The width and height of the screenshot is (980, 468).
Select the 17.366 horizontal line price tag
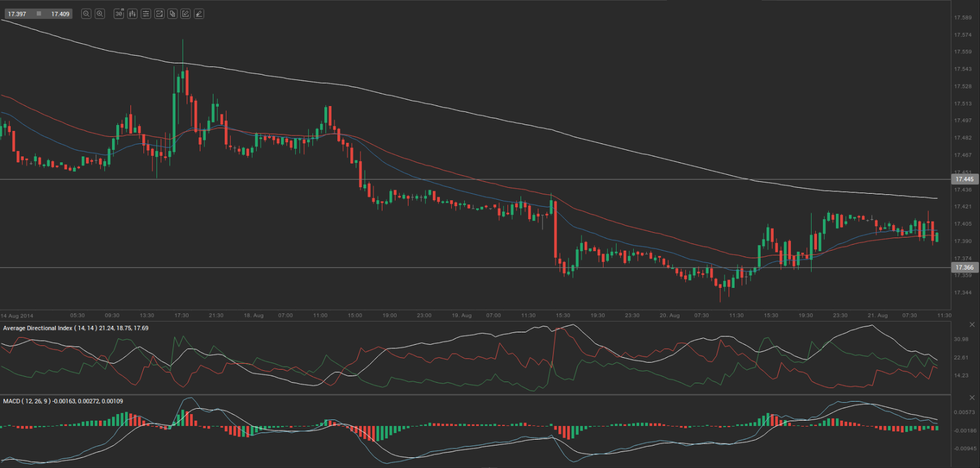tap(964, 268)
